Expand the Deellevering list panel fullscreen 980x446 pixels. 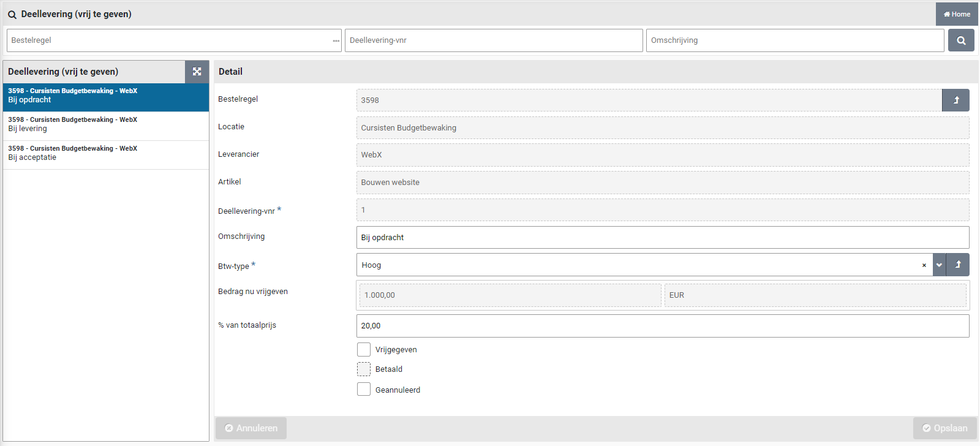pos(197,72)
